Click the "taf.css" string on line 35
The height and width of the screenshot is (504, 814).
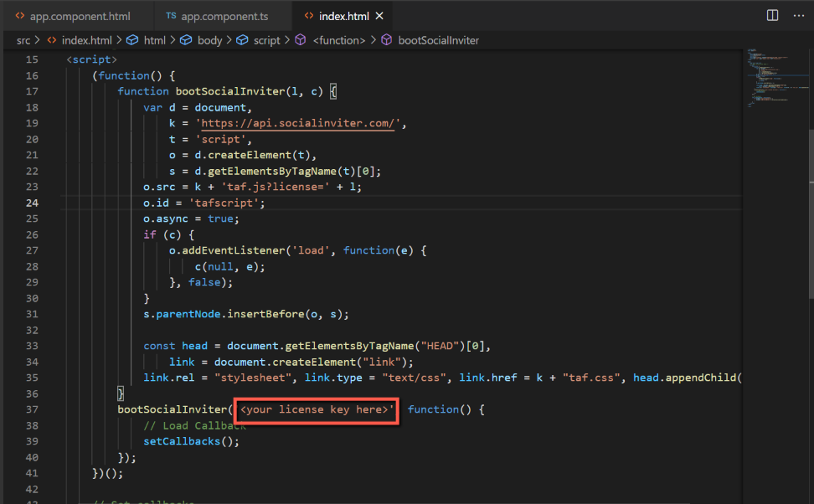click(x=591, y=378)
